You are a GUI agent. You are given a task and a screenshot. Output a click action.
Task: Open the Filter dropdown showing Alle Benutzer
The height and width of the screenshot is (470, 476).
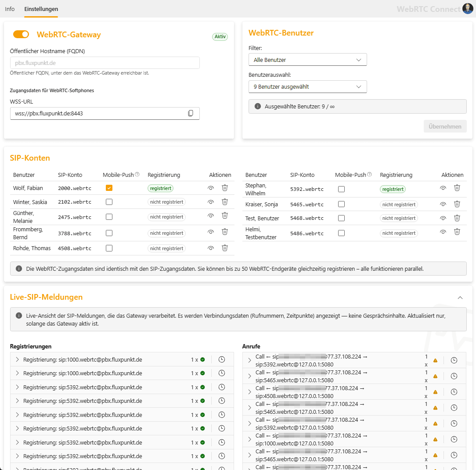click(x=307, y=60)
